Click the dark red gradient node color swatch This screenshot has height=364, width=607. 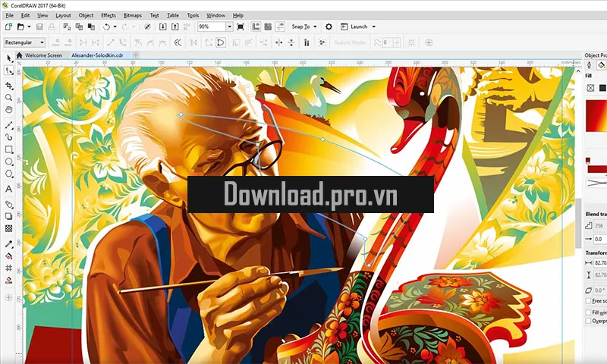(x=587, y=160)
